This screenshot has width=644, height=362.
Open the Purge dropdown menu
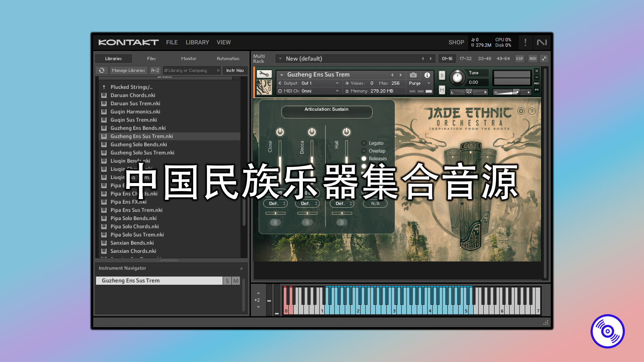[x=419, y=83]
